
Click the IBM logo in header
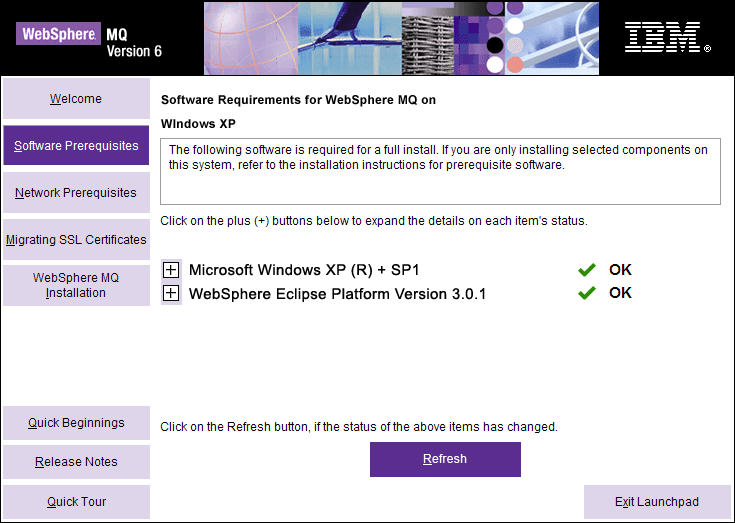[x=668, y=37]
